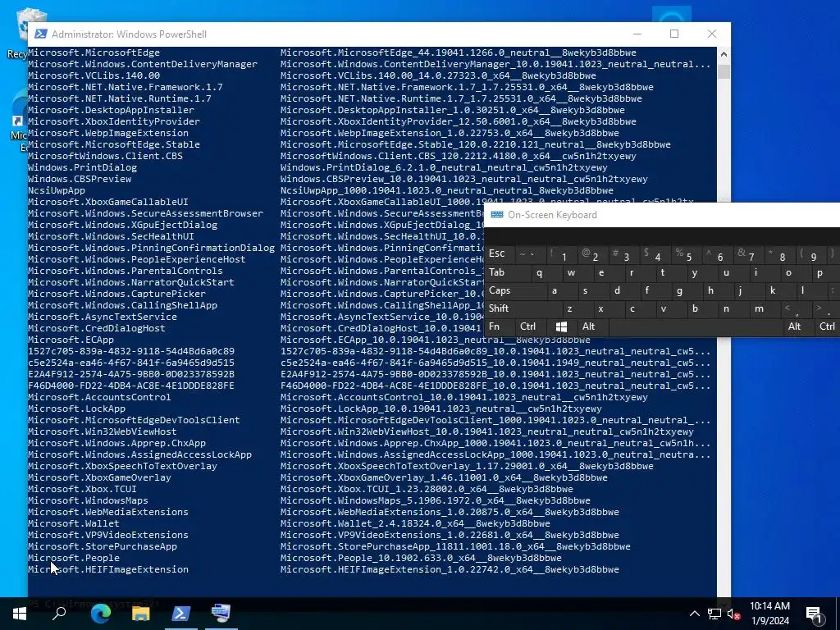The height and width of the screenshot is (630, 840).
Task: Click Microsoft.ECApp in the name column
Action: 71,340
